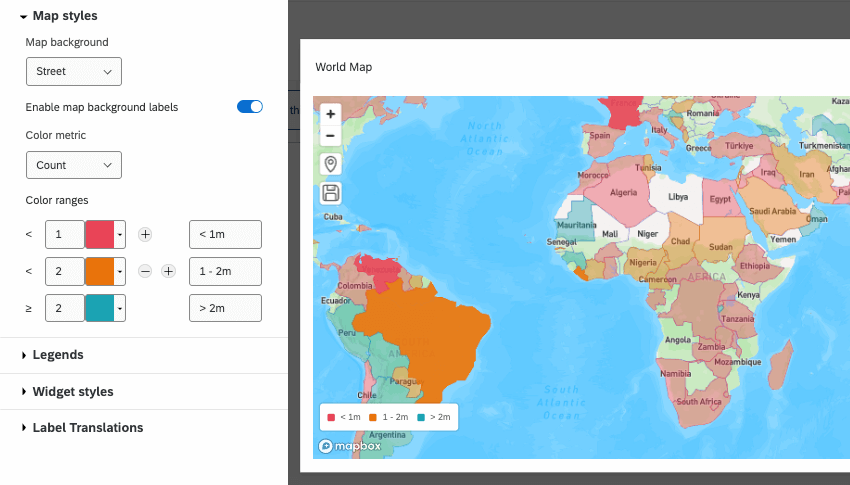Click Chad on the map
Image resolution: width=850 pixels, height=485 pixels.
680,241
